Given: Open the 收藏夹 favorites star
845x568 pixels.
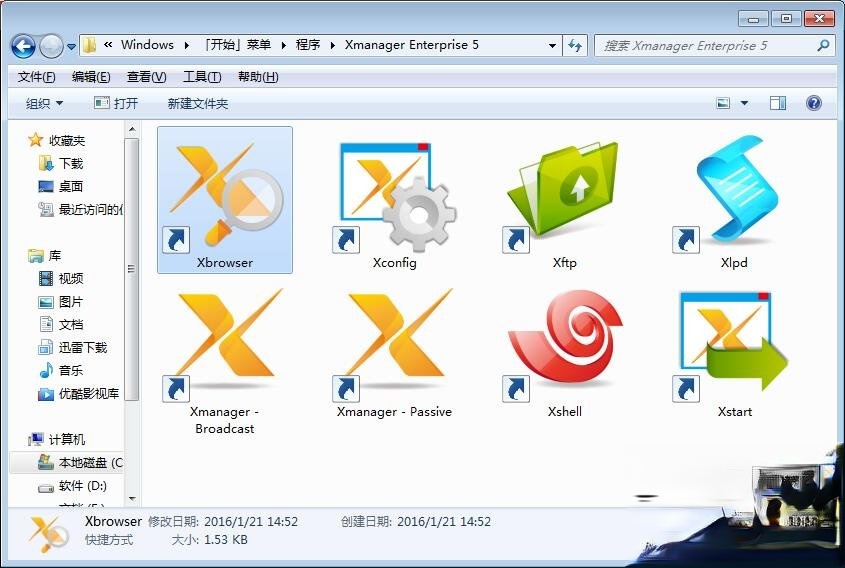Looking at the screenshot, I should (36, 140).
